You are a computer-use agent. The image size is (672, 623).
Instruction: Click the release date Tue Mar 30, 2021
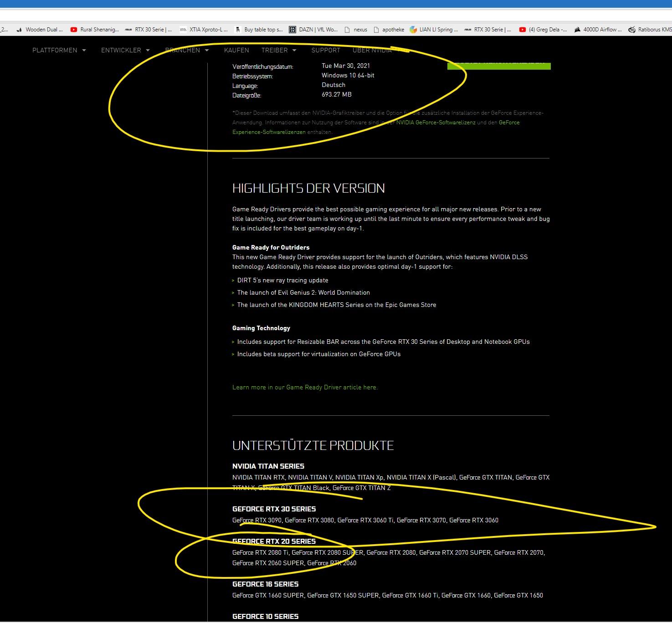(346, 66)
